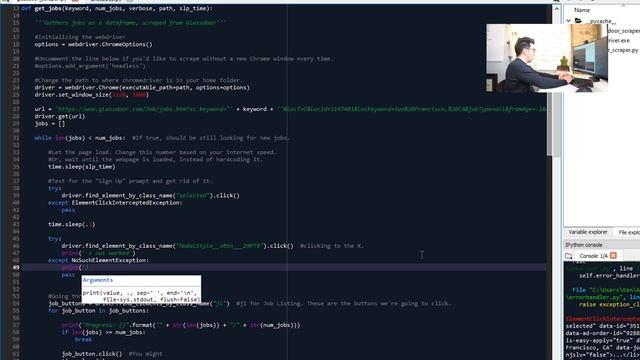Click the 'job_button.click()' code line
The height and width of the screenshot is (360, 640).
92,353
